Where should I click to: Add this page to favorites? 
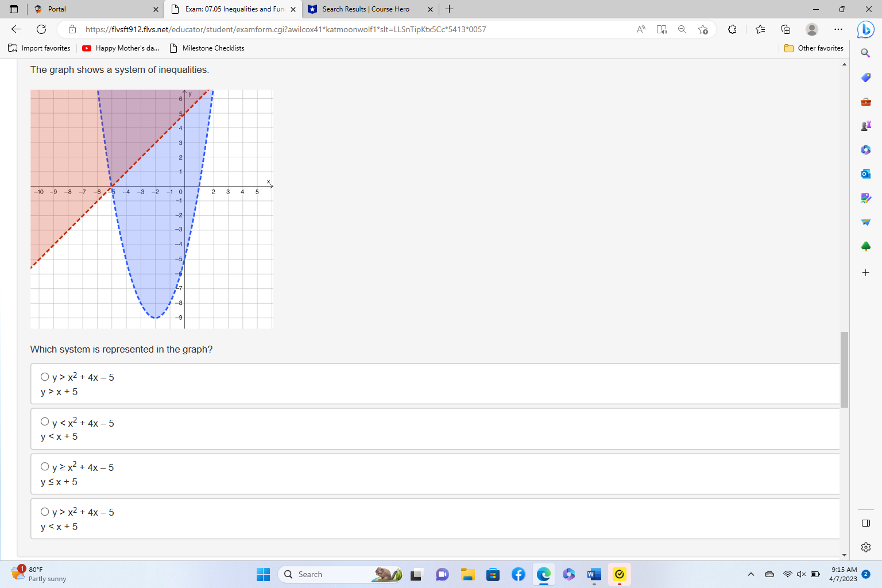point(703,29)
